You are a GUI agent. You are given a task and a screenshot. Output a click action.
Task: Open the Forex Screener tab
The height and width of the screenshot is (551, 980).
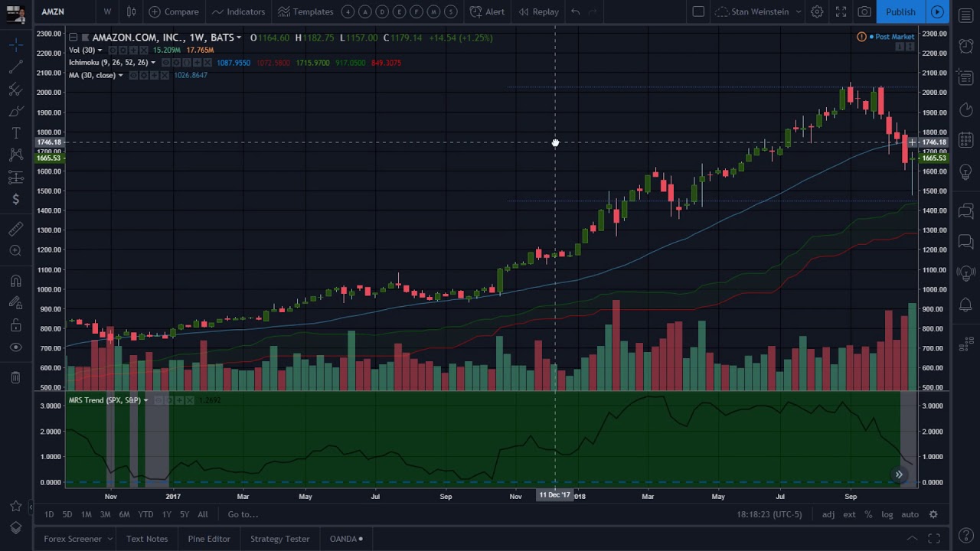tap(73, 539)
